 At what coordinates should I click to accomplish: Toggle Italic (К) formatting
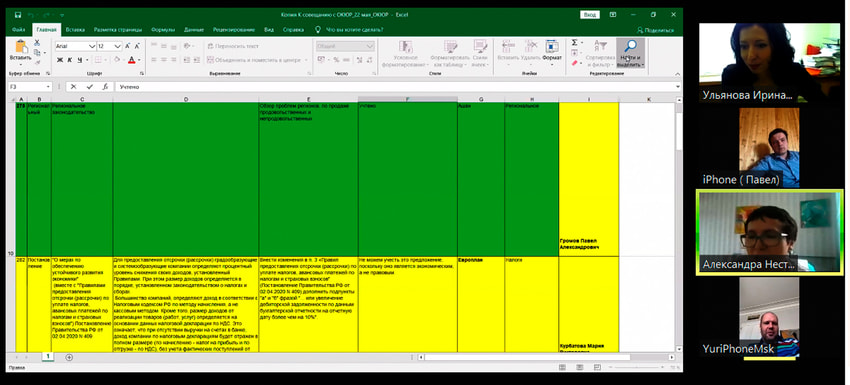pyautogui.click(x=70, y=60)
